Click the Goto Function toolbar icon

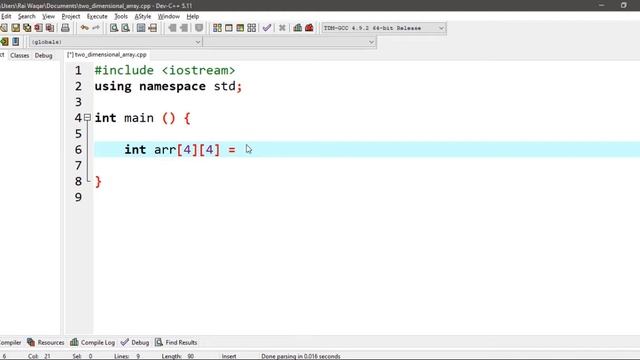point(141,28)
